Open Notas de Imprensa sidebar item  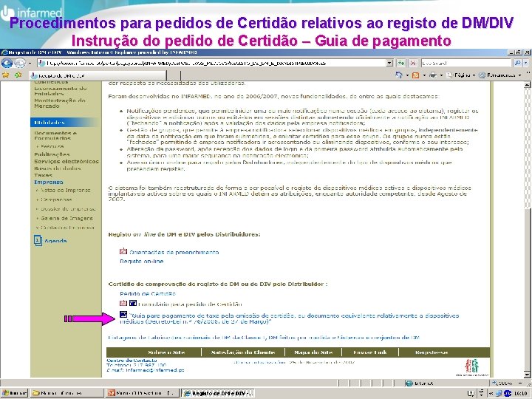tap(66, 191)
